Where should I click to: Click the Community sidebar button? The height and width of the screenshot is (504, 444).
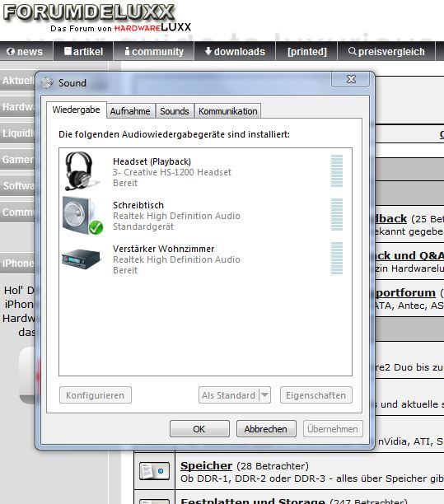coord(17,212)
